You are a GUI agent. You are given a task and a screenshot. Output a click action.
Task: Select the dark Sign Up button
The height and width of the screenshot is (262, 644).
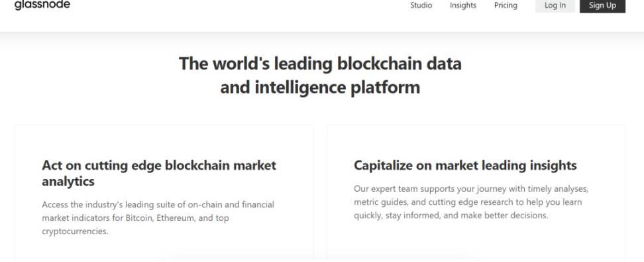[602, 6]
